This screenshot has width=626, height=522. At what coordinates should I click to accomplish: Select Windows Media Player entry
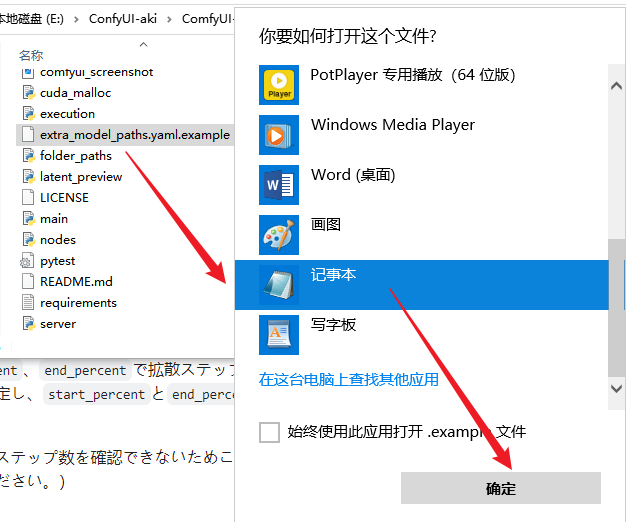tap(422, 135)
